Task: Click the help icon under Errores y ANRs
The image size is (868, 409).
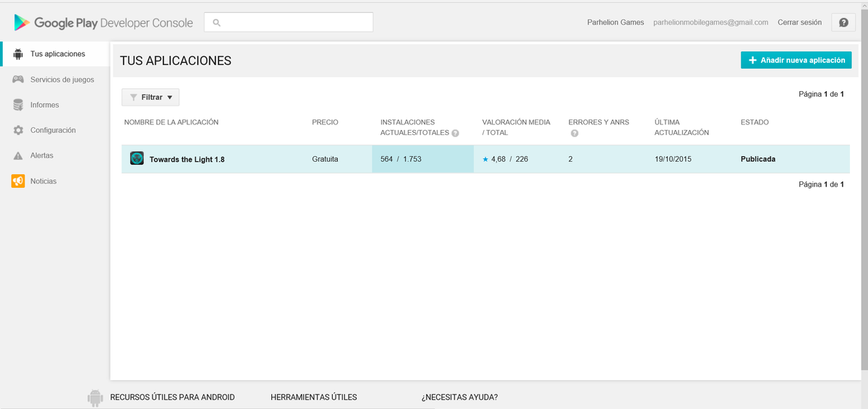Action: point(573,133)
